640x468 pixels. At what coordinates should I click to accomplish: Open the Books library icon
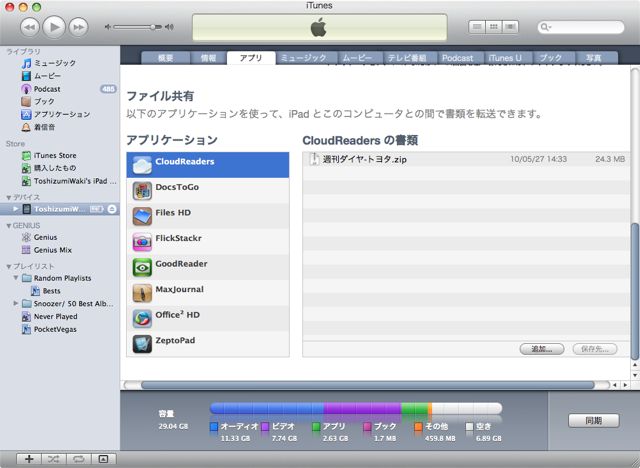(26, 101)
